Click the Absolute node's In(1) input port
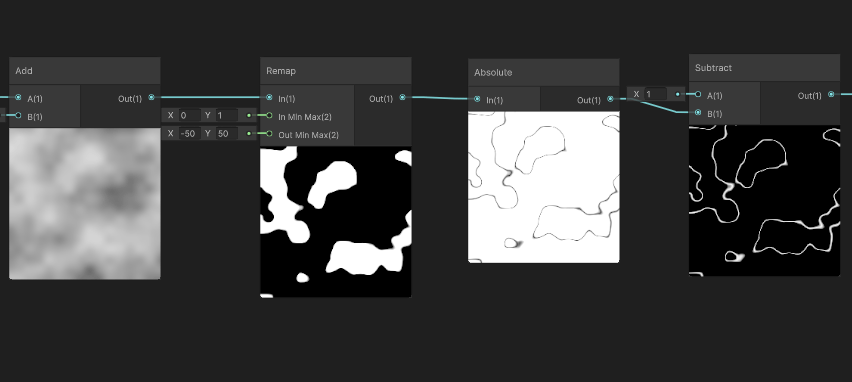Screen dimensions: 852x382 coord(477,99)
